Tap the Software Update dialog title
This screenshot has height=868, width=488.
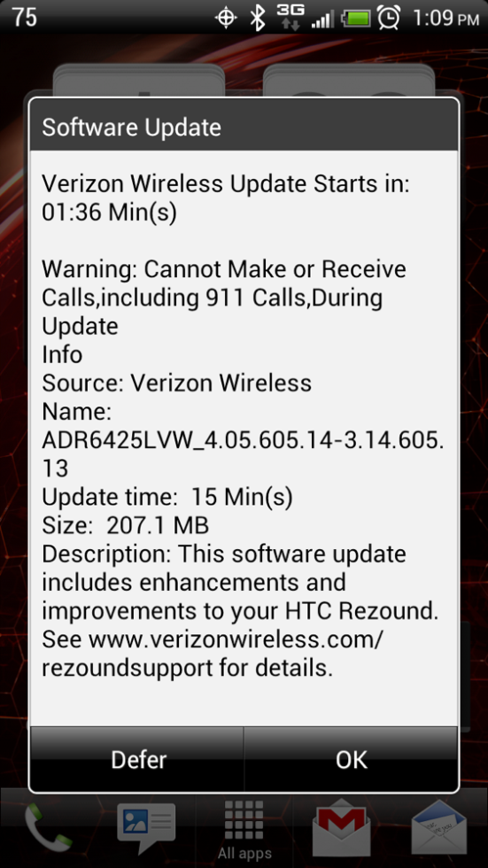click(132, 128)
